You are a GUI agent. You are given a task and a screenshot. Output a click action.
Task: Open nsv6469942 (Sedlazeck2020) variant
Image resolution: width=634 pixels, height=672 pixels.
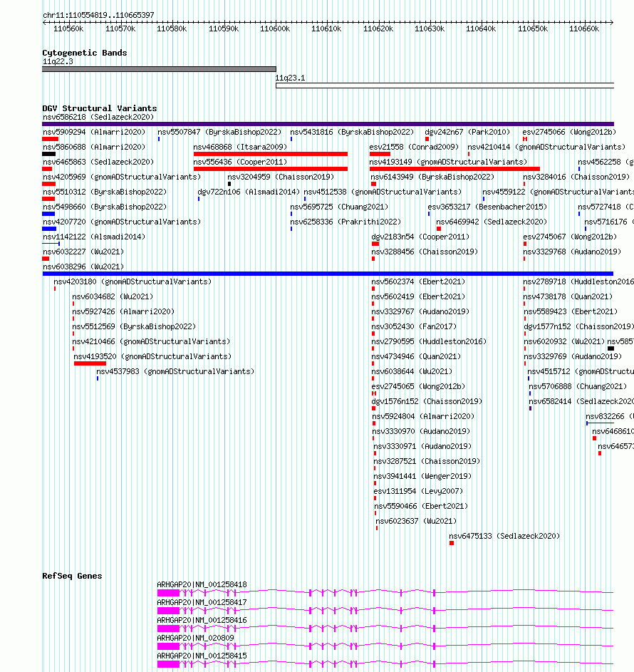point(492,222)
